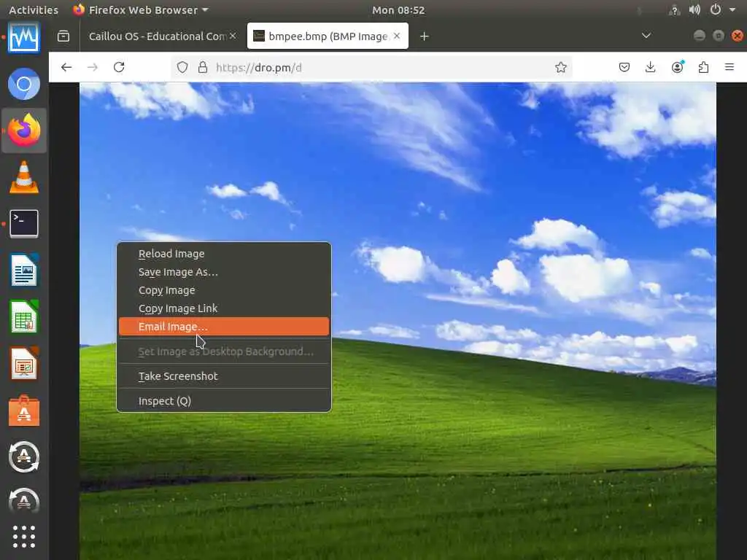This screenshot has width=747, height=560.
Task: Open Inspect (Q) from context menu
Action: (x=224, y=401)
